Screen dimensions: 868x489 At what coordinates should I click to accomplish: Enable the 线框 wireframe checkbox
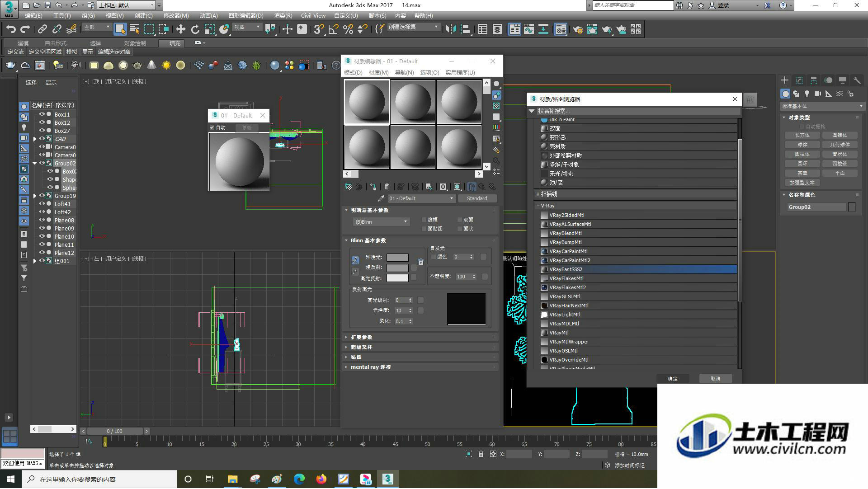click(424, 220)
